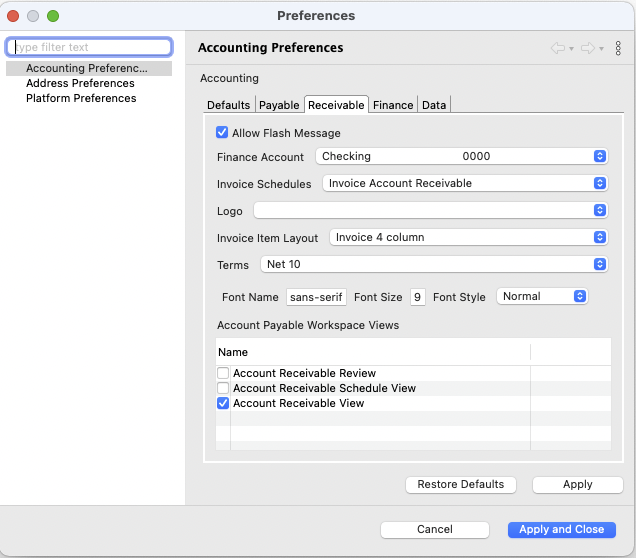Open the Invoice Item Layout dropdown
The width and height of the screenshot is (636, 558).
pyautogui.click(x=468, y=237)
